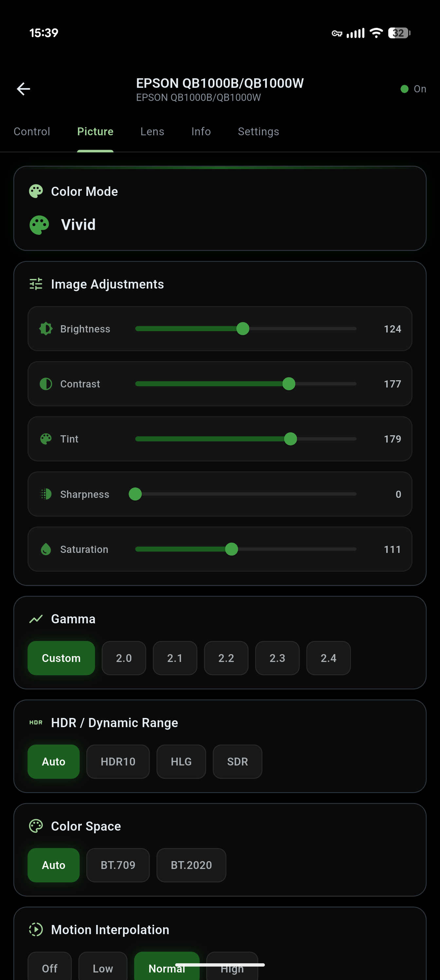The image size is (440, 980).
Task: Click the Contrast slider handle
Action: click(289, 384)
